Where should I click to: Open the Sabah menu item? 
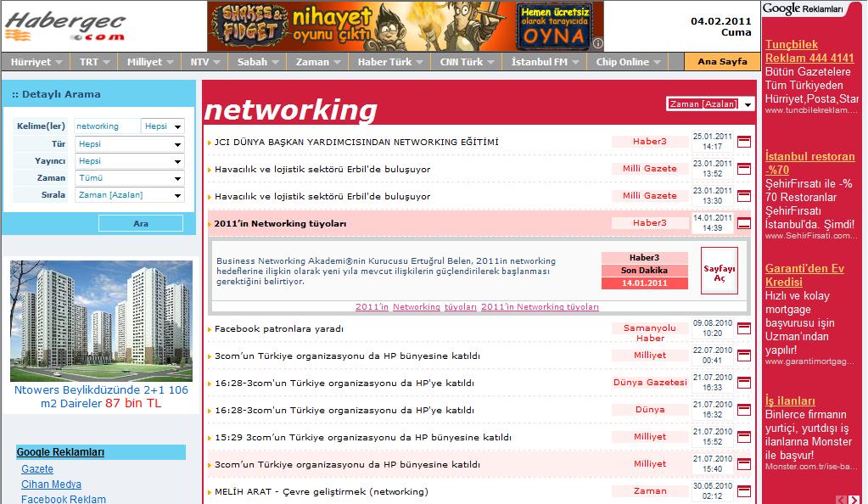pos(258,62)
